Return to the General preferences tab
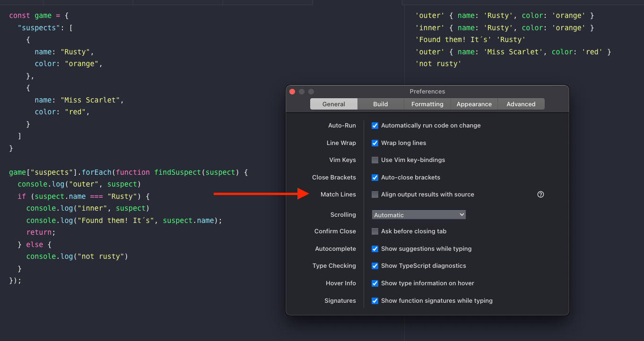The image size is (644, 341). pos(333,104)
